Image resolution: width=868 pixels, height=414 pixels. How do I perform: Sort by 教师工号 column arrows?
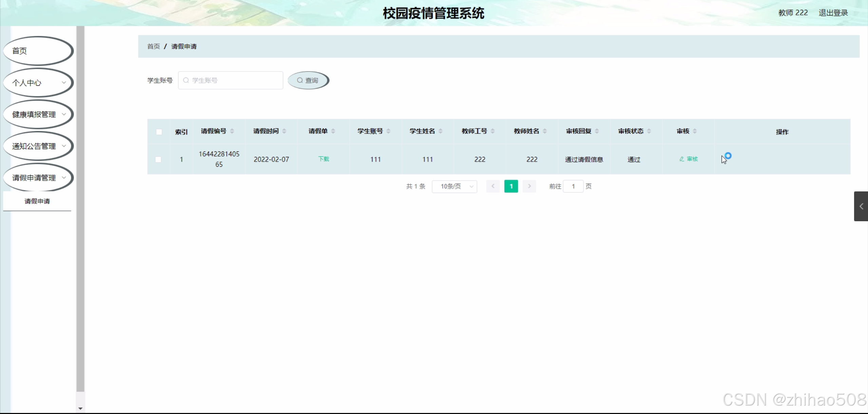tap(493, 131)
